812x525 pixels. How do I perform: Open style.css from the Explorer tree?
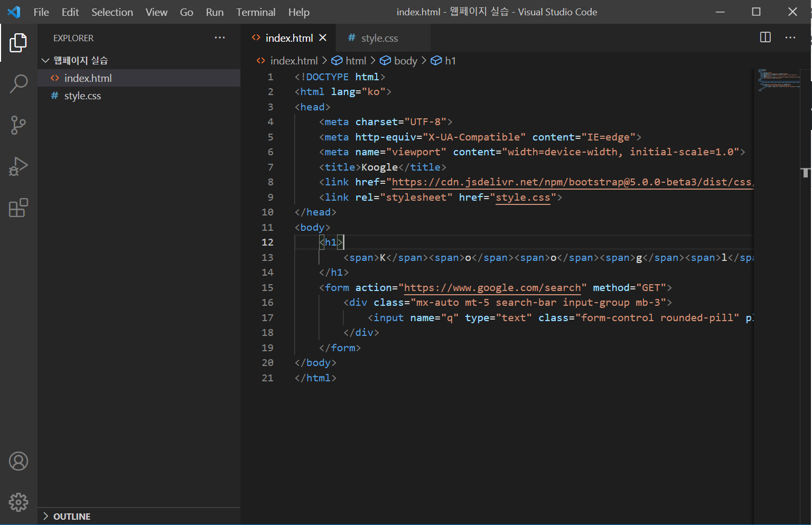[x=139, y=96]
